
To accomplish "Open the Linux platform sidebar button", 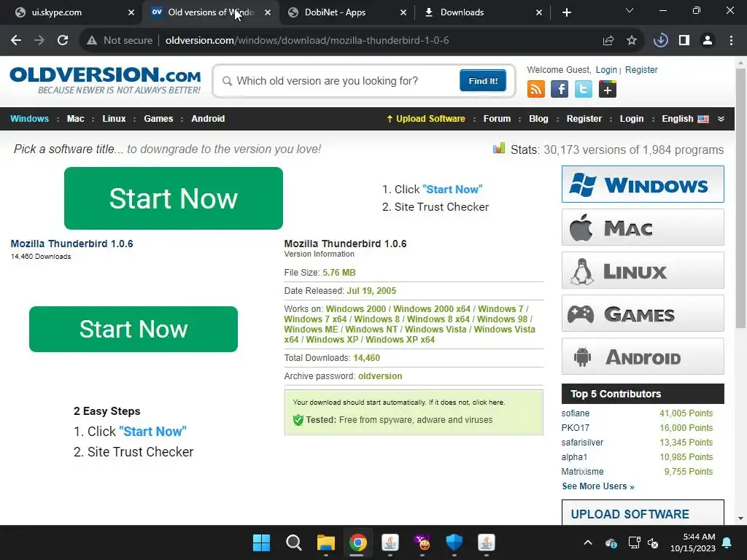I will click(643, 271).
